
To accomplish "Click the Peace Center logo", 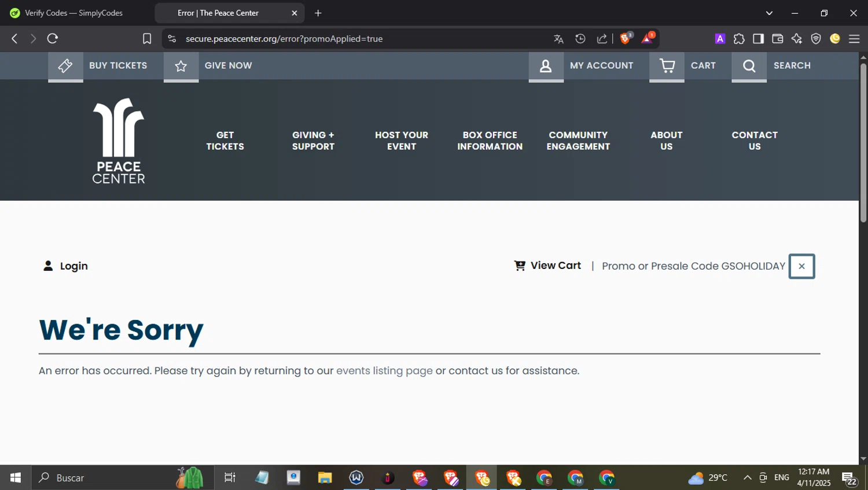I will [119, 141].
